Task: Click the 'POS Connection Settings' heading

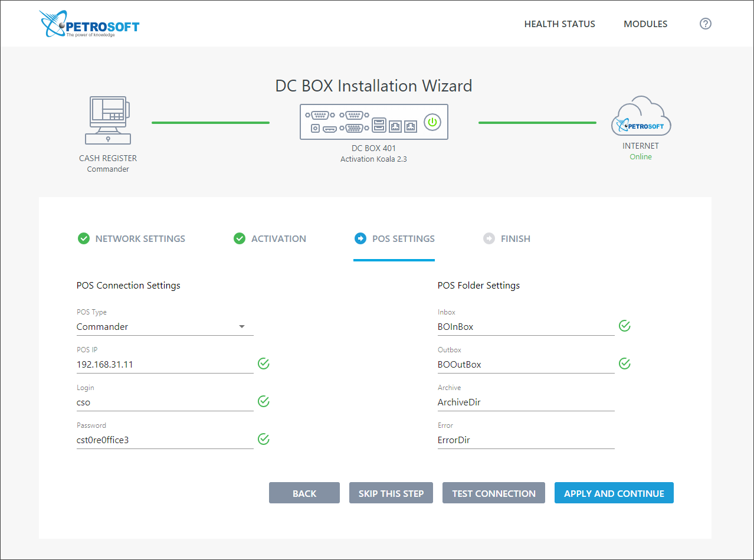Action: 129,286
